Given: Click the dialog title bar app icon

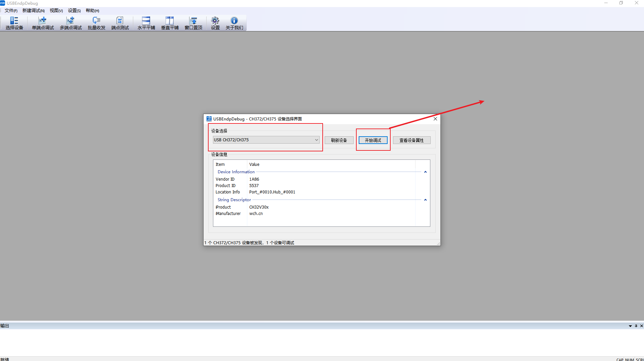Looking at the screenshot, I should [x=209, y=119].
